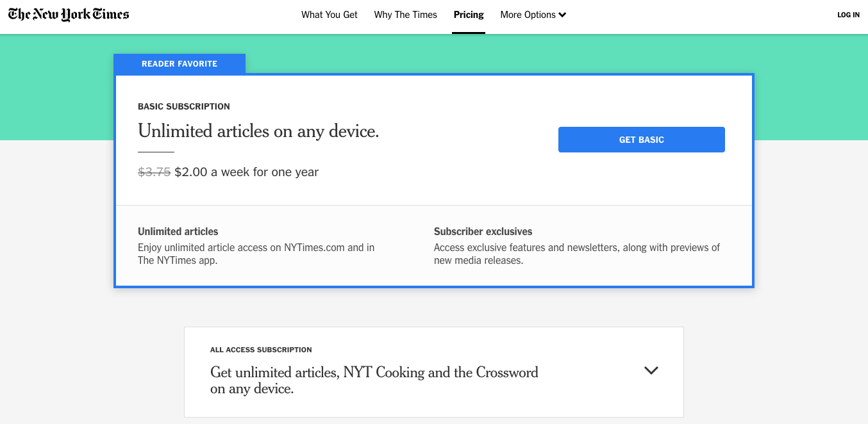868x424 pixels.
Task: Click the READER FAVORITE badge
Action: point(179,64)
